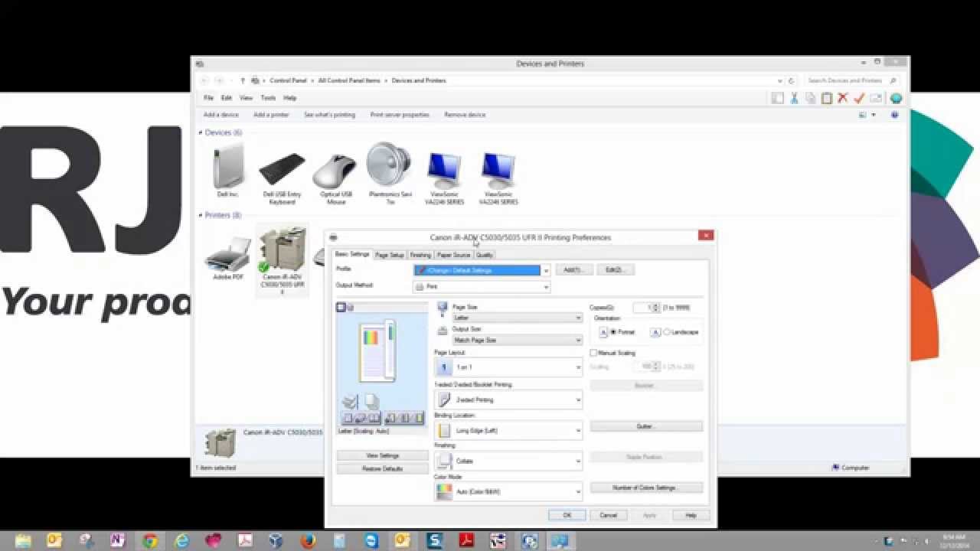This screenshot has width=980, height=551.
Task: Click the 1-sided printing icon under preview
Action: [x=348, y=419]
